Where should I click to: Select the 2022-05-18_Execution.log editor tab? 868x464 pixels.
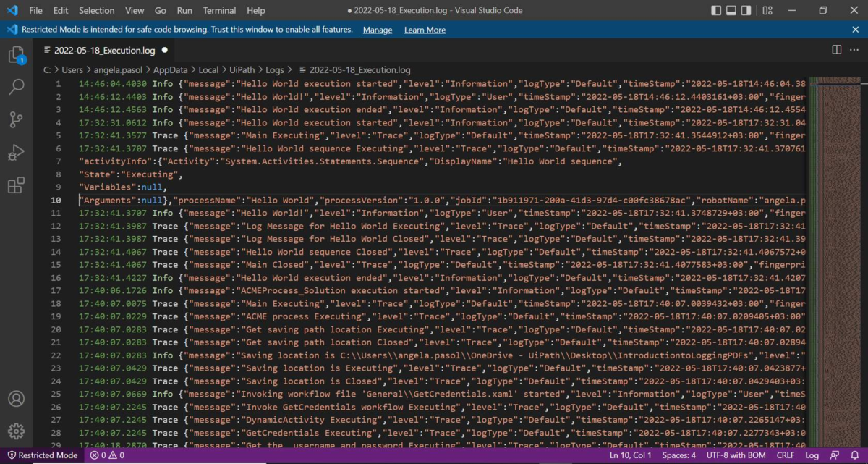click(104, 51)
